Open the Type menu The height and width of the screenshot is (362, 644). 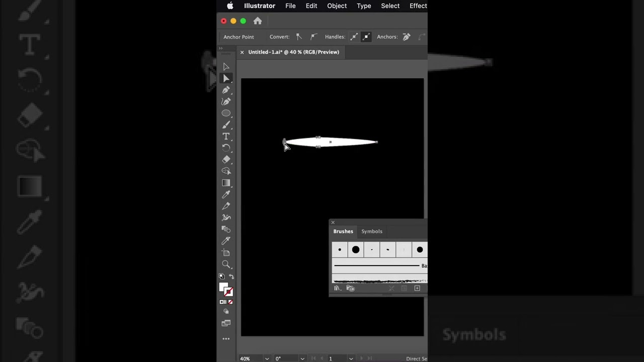364,6
